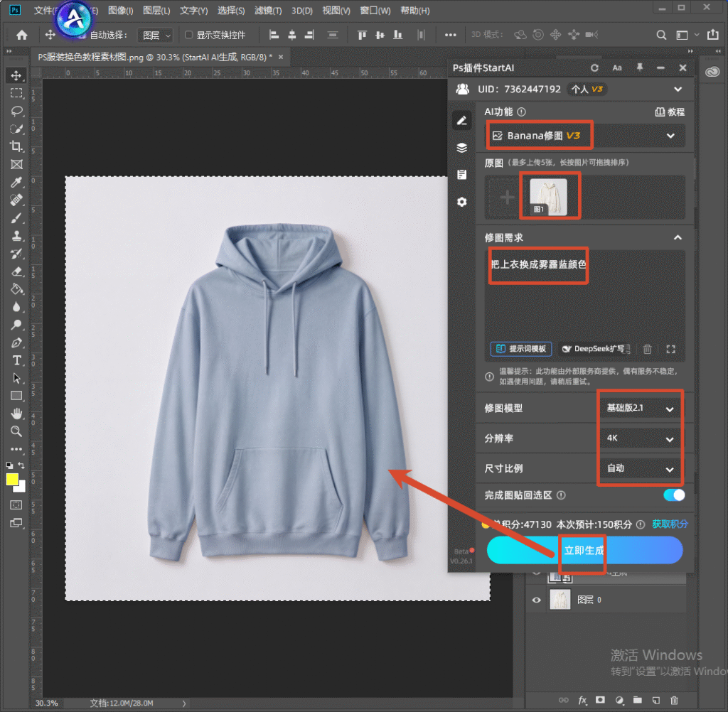Open the 提示词模板 button

[x=521, y=349]
